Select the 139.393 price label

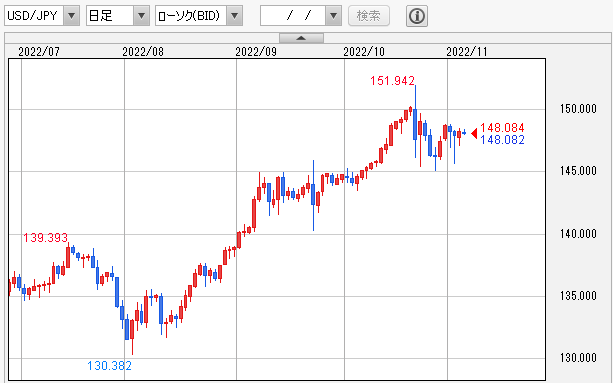pyautogui.click(x=45, y=237)
